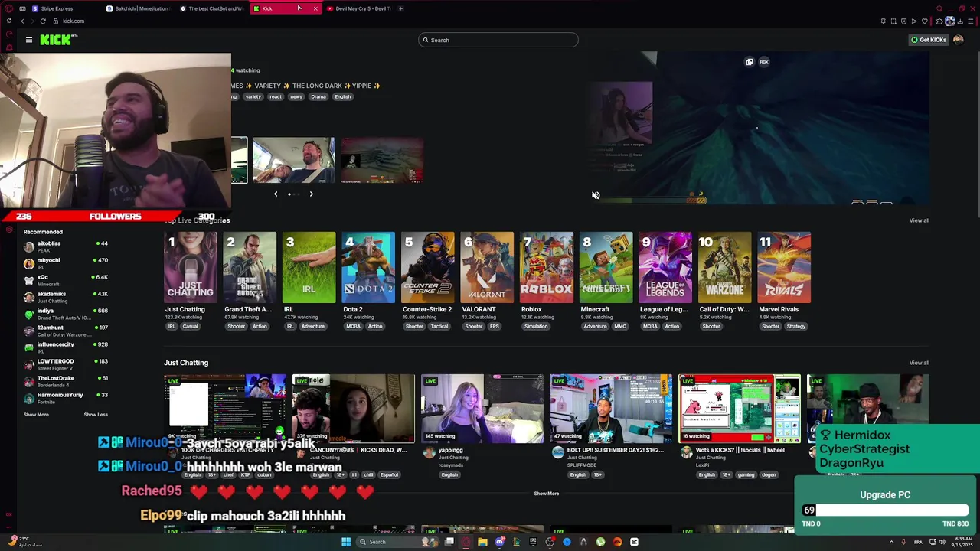The width and height of the screenshot is (980, 551).
Task: Close the Kick browser tab
Action: point(315,8)
